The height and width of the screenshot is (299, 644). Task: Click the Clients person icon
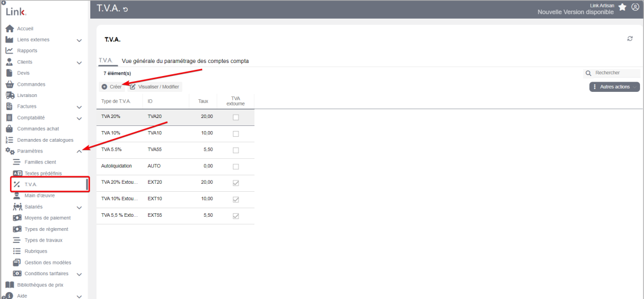[10, 62]
